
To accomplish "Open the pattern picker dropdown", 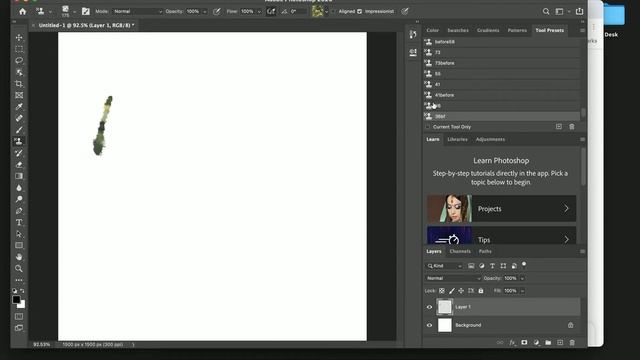I will [326, 11].
